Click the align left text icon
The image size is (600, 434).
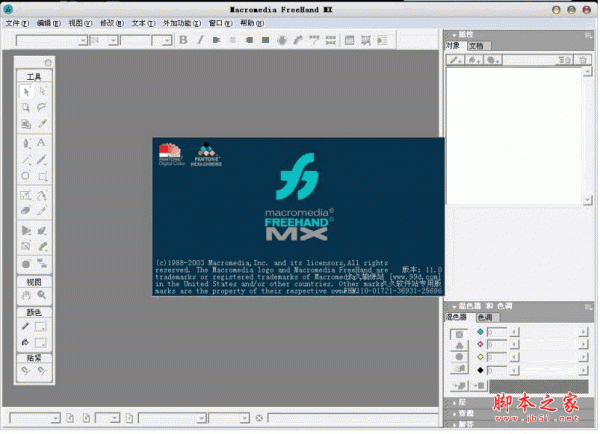(x=216, y=40)
